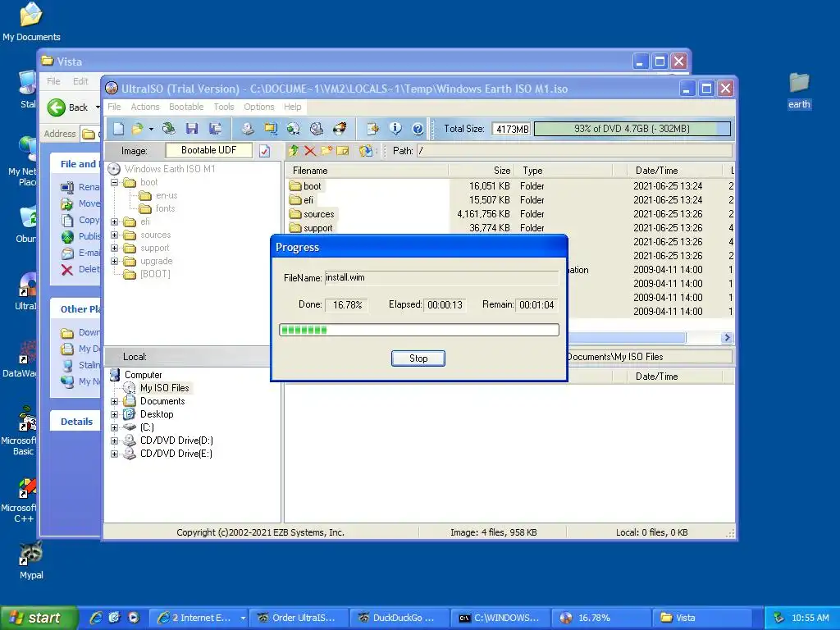Click the Stop button in Progress dialog
This screenshot has height=630, width=840.
pos(418,358)
